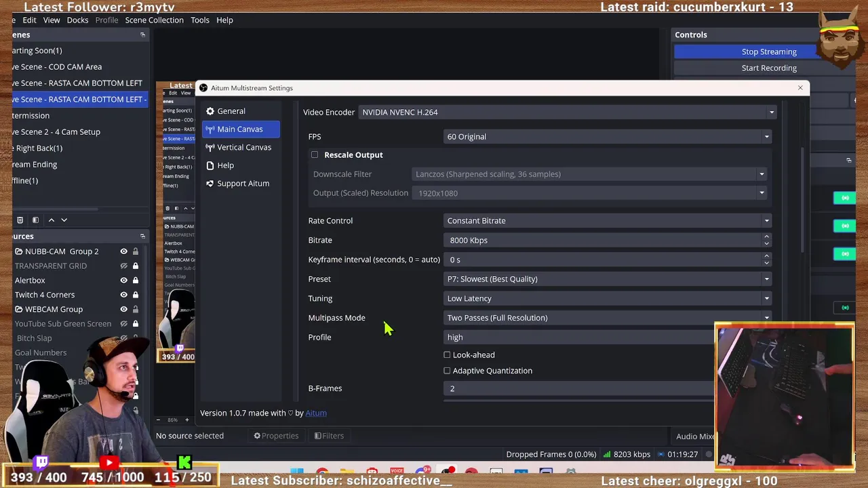Image resolution: width=868 pixels, height=488 pixels.
Task: Unlock the Twitch 4 Corners source
Action: [136, 295]
